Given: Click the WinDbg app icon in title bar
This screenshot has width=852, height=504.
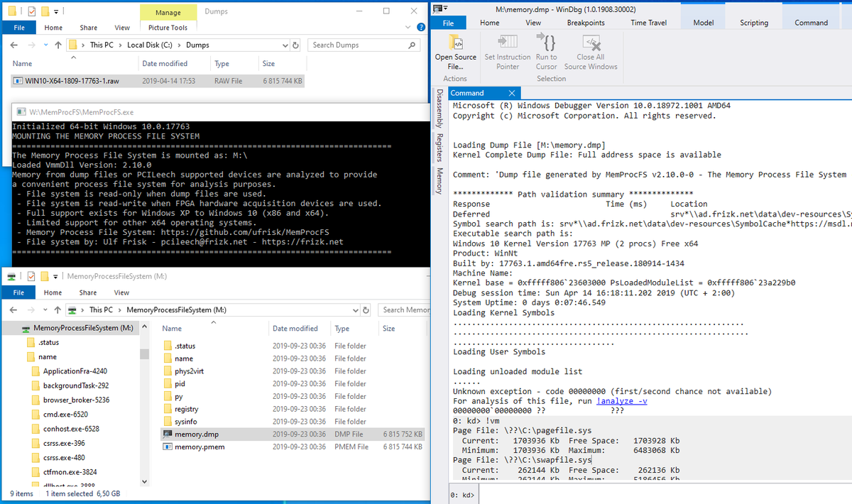Looking at the screenshot, I should click(x=439, y=8).
